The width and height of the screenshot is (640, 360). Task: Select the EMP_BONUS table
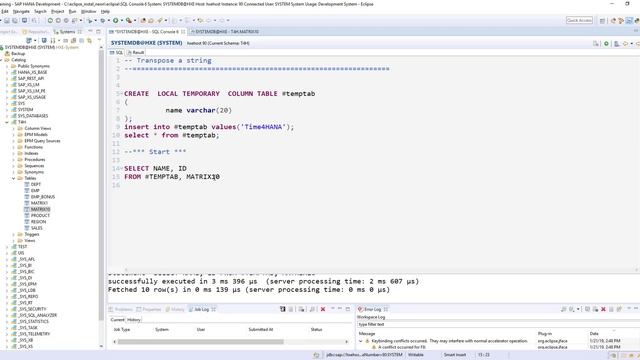42,197
